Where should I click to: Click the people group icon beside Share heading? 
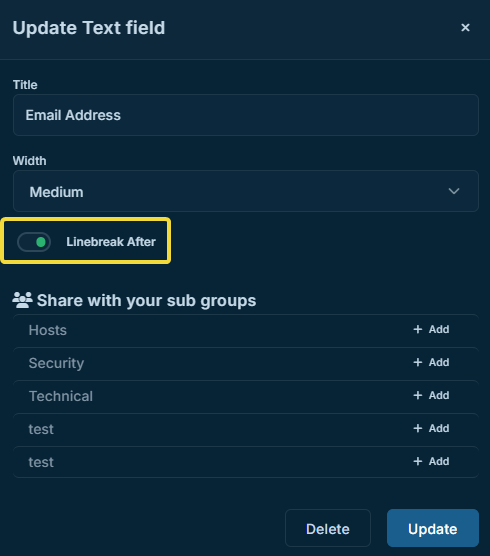(22, 300)
